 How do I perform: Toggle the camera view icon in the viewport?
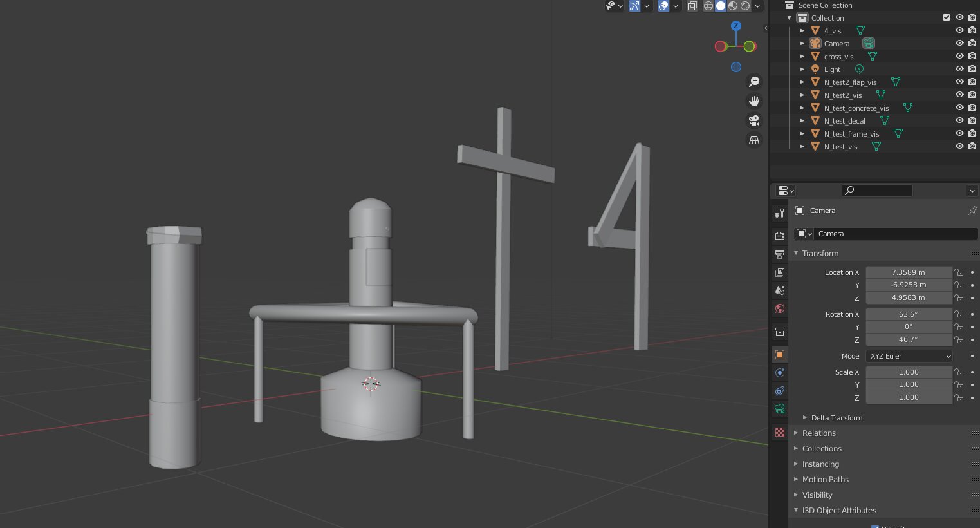pyautogui.click(x=754, y=120)
